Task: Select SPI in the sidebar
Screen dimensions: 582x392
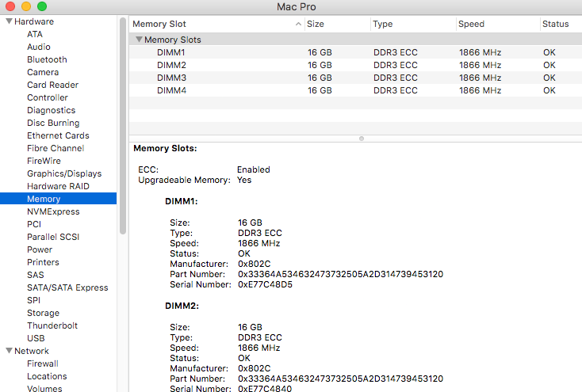Action: [x=34, y=300]
